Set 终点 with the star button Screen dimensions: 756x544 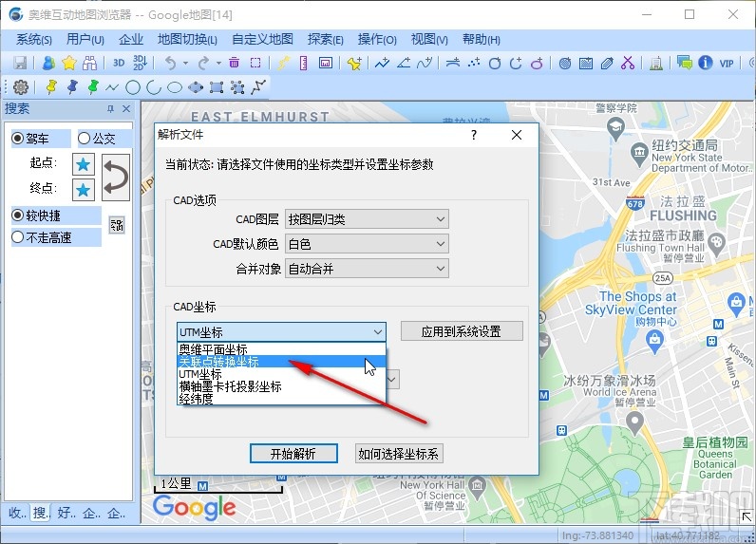[83, 189]
